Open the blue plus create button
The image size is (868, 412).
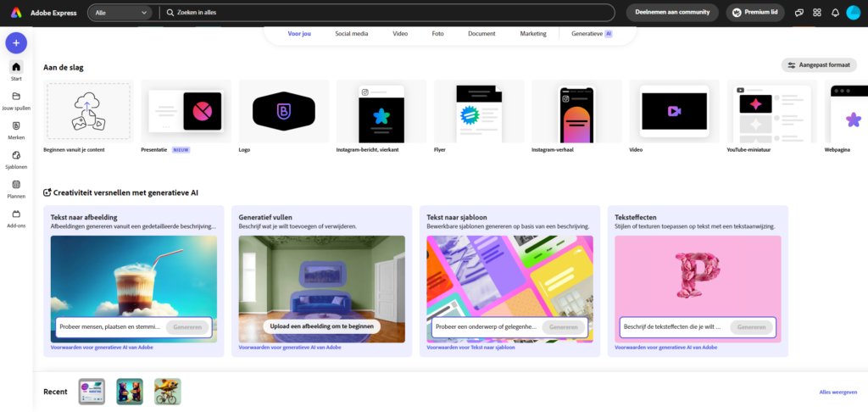[x=16, y=42]
